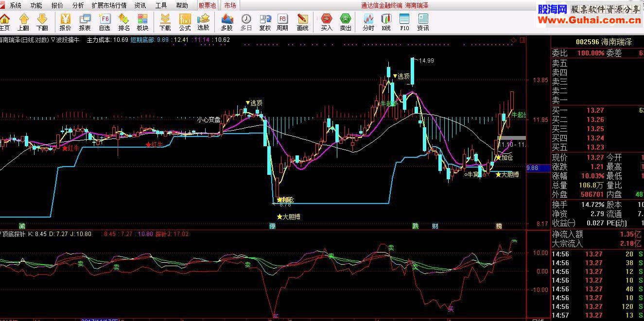
Task: Click the green 卖出 sell icon
Action: pos(346,22)
